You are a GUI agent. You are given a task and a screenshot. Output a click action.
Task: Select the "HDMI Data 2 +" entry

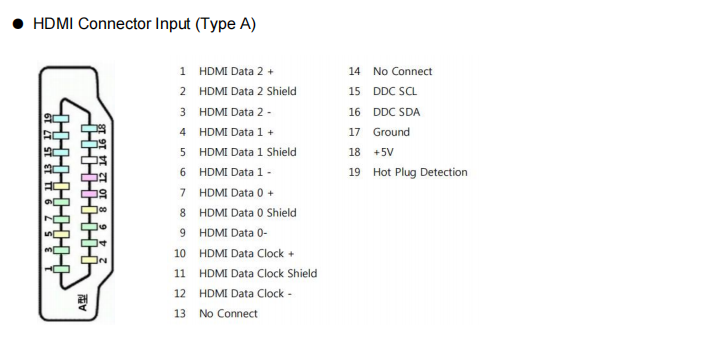point(236,72)
